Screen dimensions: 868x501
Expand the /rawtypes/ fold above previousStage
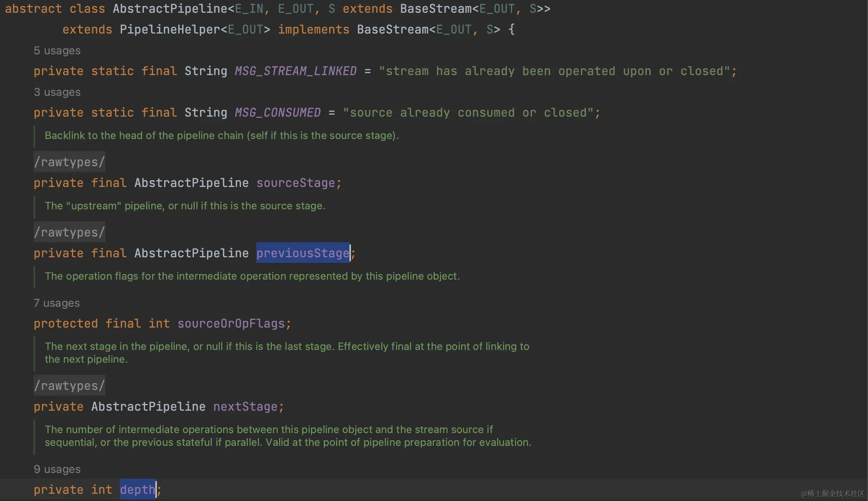pos(69,233)
